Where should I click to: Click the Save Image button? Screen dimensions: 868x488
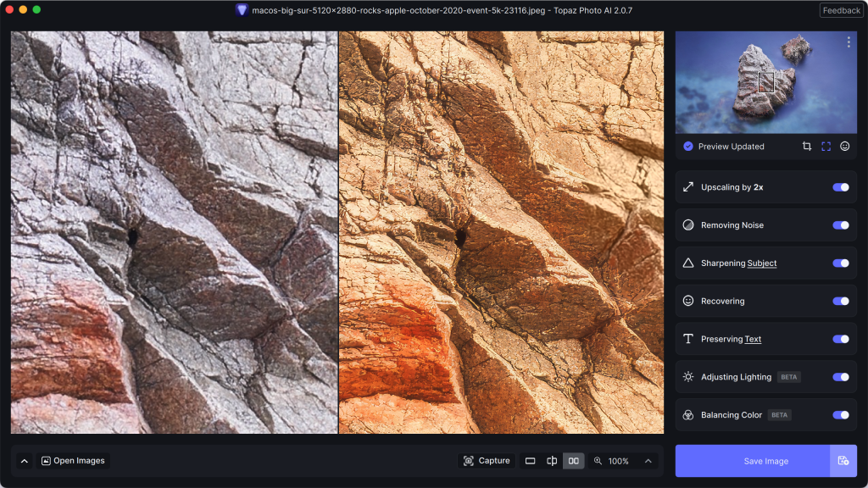point(765,460)
